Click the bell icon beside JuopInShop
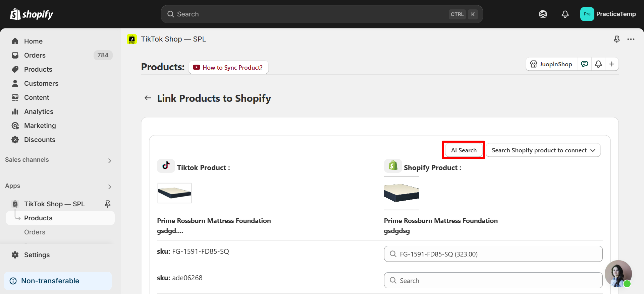Screen dimensions: 644x294 598,64
